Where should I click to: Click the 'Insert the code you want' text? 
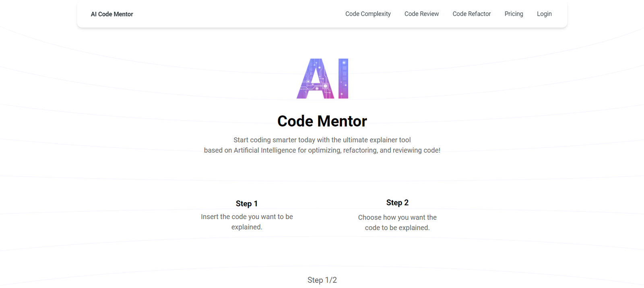[x=247, y=217]
